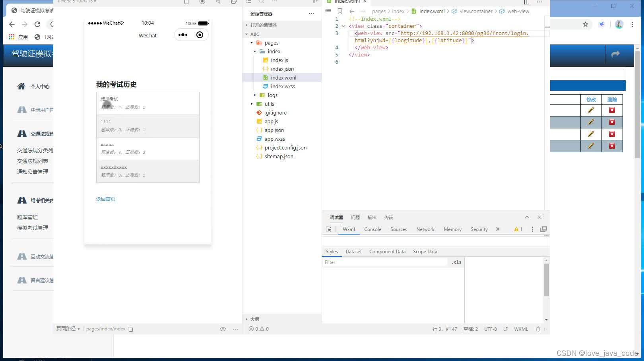Click the browser profile avatar
The width and height of the screenshot is (644, 361).
pyautogui.click(x=619, y=24)
